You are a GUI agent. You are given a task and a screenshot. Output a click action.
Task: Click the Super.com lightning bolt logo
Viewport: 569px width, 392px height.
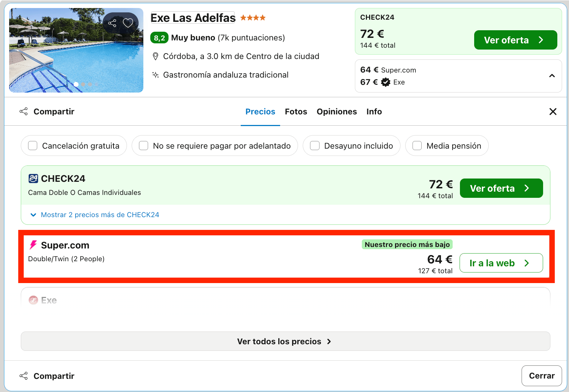point(33,245)
